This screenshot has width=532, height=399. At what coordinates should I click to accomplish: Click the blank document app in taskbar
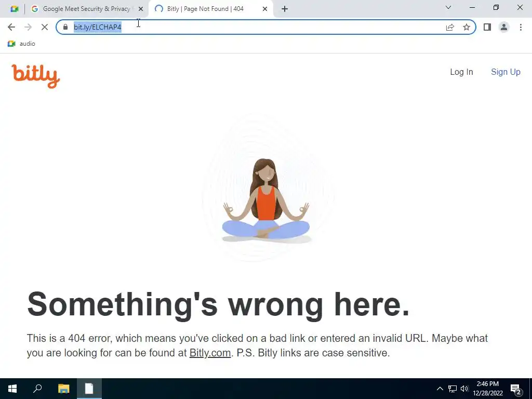[x=89, y=389]
